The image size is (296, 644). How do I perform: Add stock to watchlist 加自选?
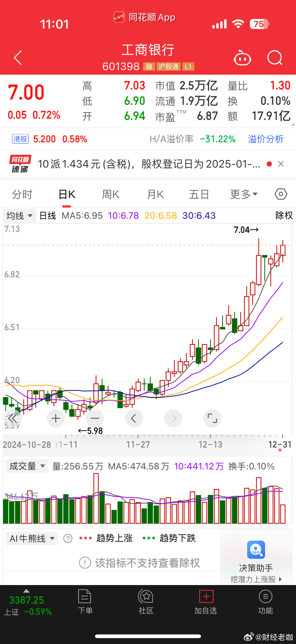tap(206, 602)
